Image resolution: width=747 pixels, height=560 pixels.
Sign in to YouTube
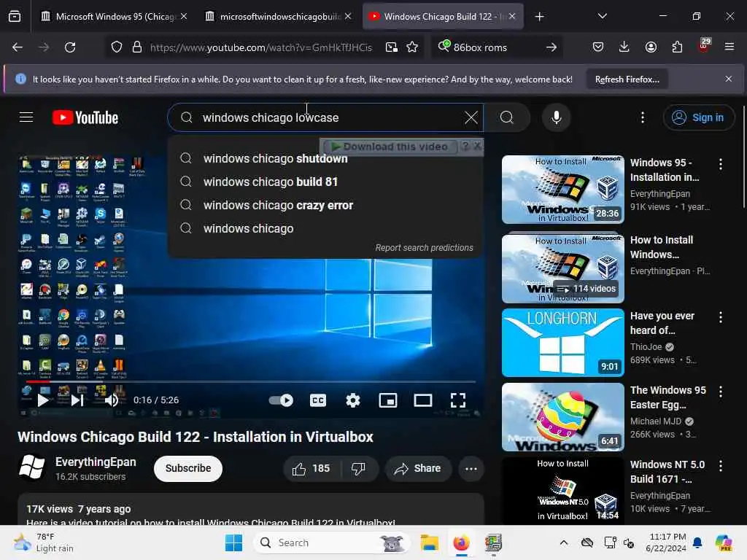click(698, 117)
